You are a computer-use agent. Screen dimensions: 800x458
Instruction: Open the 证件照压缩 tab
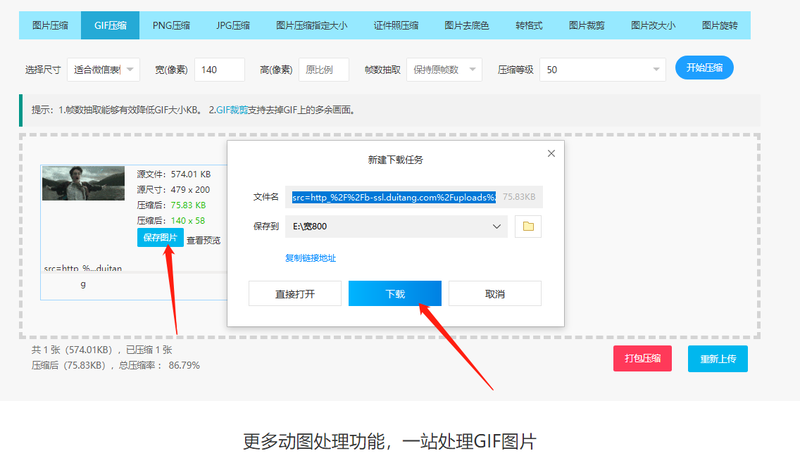(396, 26)
